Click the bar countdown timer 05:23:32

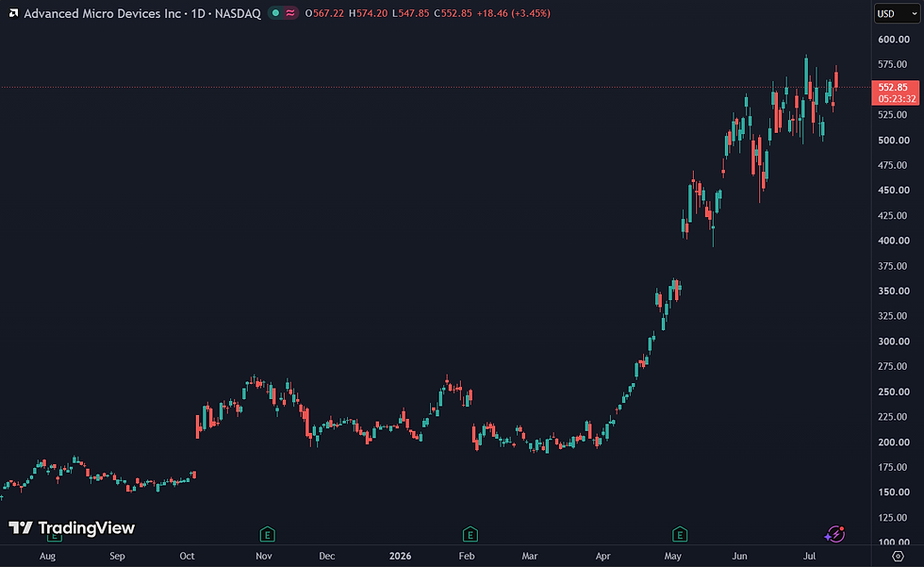point(897,98)
